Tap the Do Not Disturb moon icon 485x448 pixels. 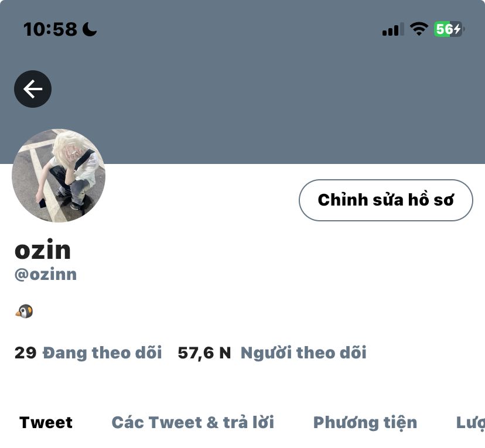coord(90,29)
